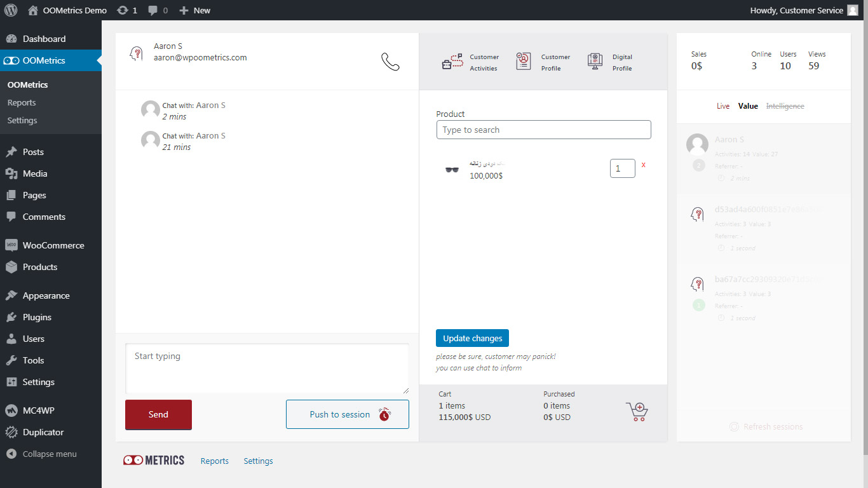Click the Push to session button
This screenshot has width=868, height=488.
click(x=348, y=414)
